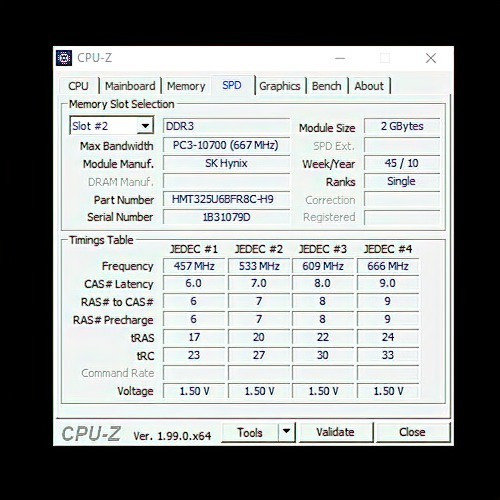
Task: Click the empty Correction field
Action: point(402,199)
